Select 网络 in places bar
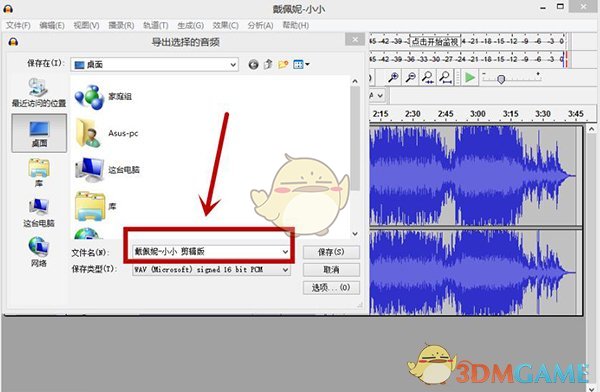The image size is (600, 392). [39, 252]
